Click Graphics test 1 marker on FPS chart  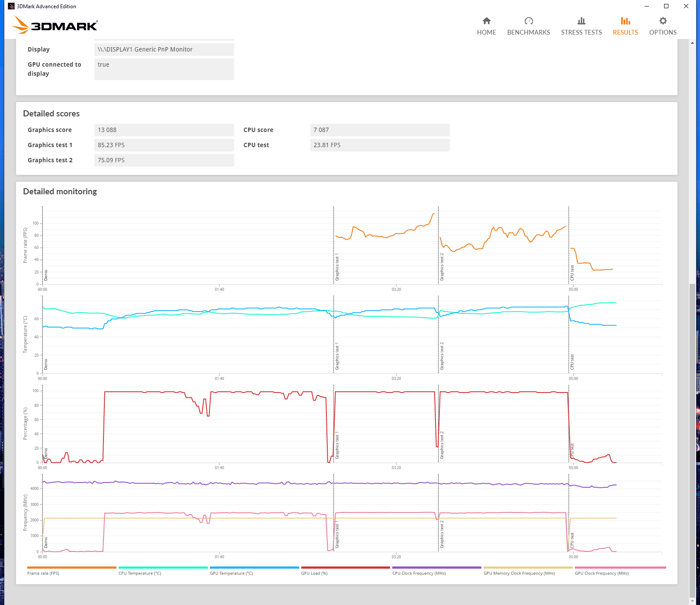tap(337, 268)
